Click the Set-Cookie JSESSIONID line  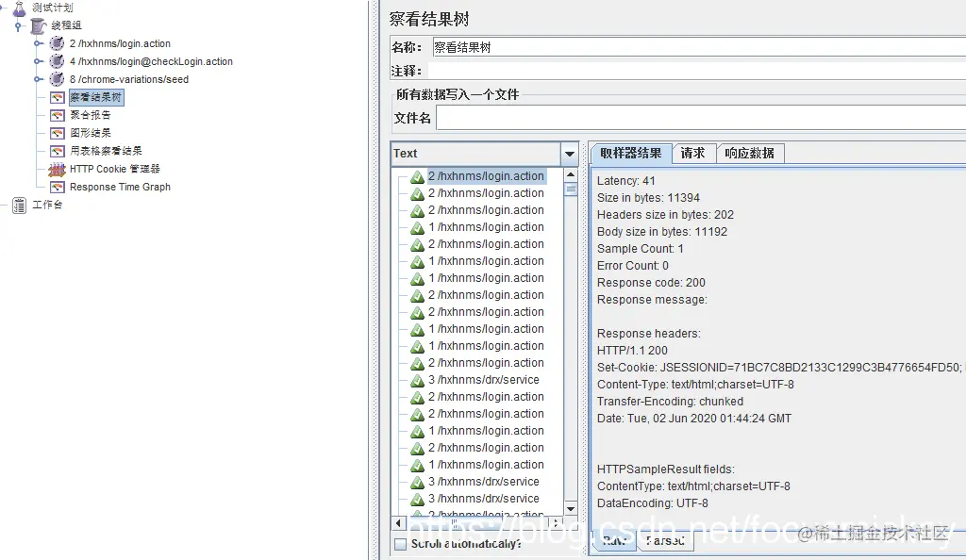coord(779,368)
